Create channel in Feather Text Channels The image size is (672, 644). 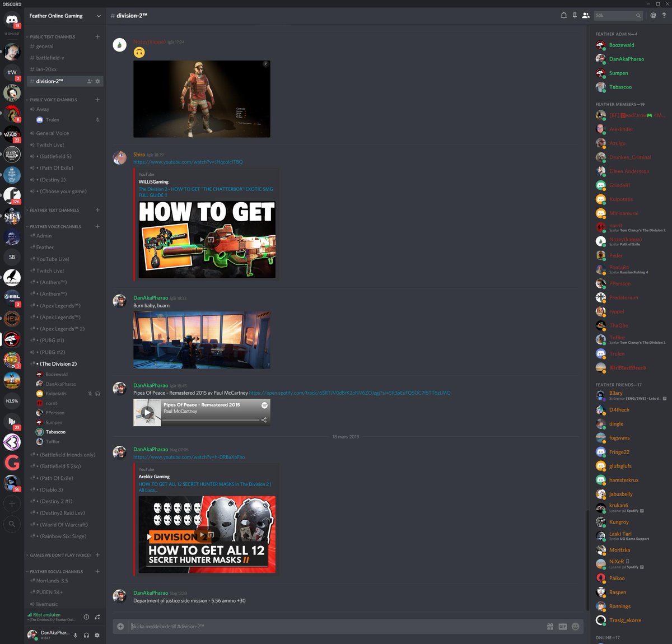pos(97,210)
